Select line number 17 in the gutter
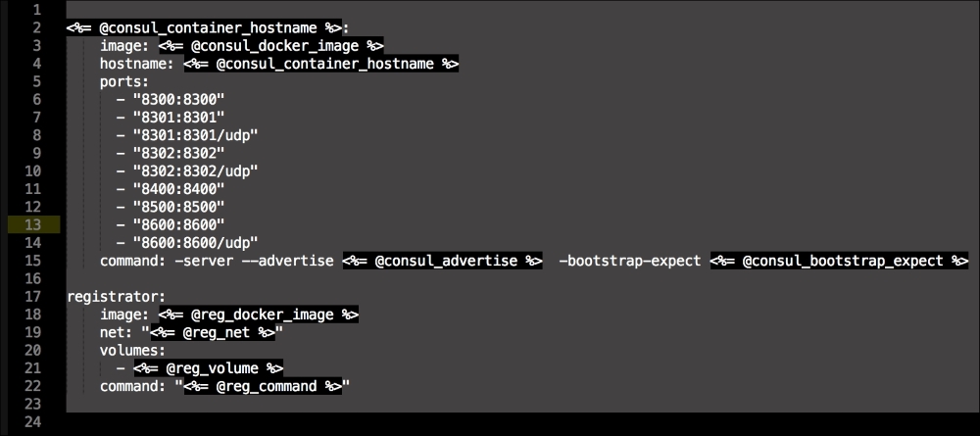980x436 pixels. pyautogui.click(x=34, y=296)
